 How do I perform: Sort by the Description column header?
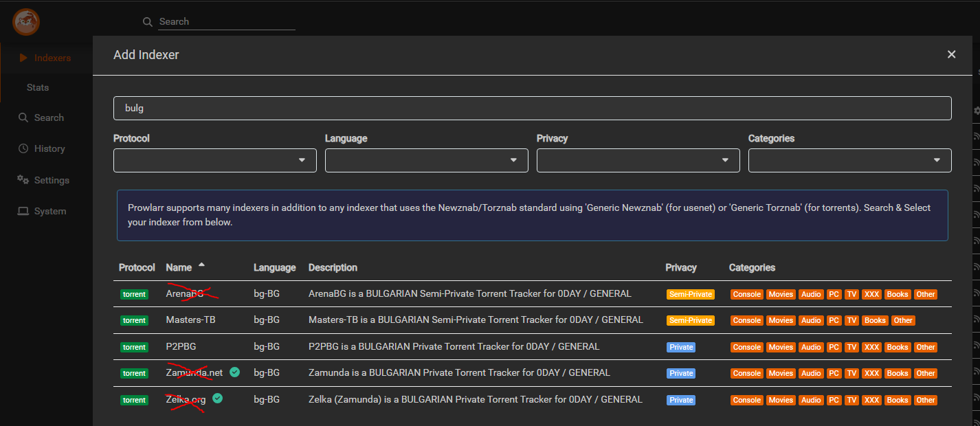pyautogui.click(x=333, y=267)
